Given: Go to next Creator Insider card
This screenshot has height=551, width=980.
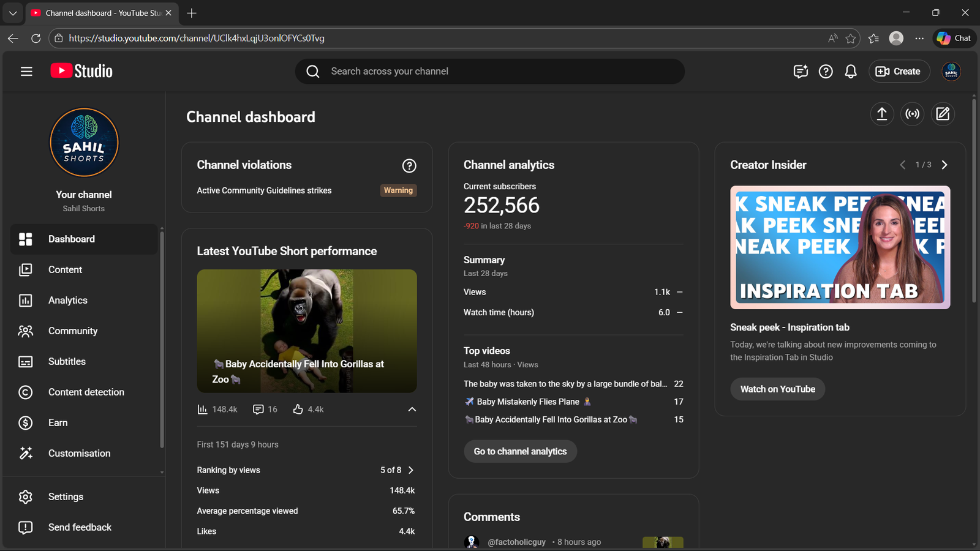Looking at the screenshot, I should click(x=944, y=165).
